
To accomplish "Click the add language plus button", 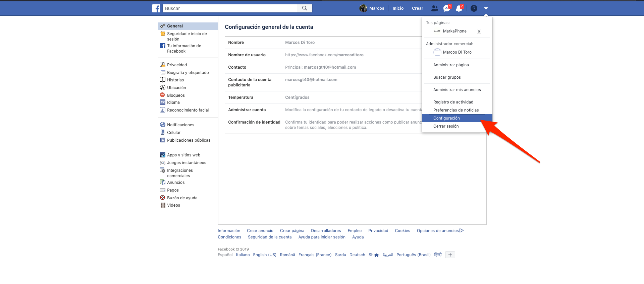I will coord(450,255).
